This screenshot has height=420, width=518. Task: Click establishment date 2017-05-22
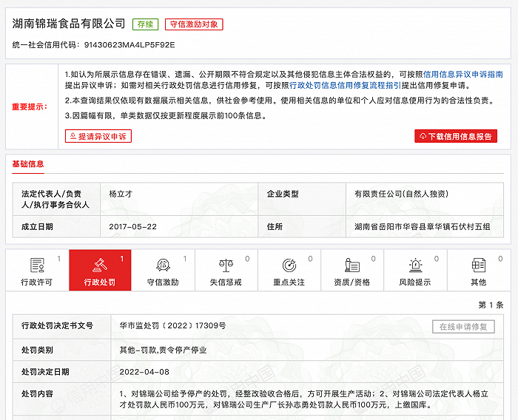tap(132, 227)
